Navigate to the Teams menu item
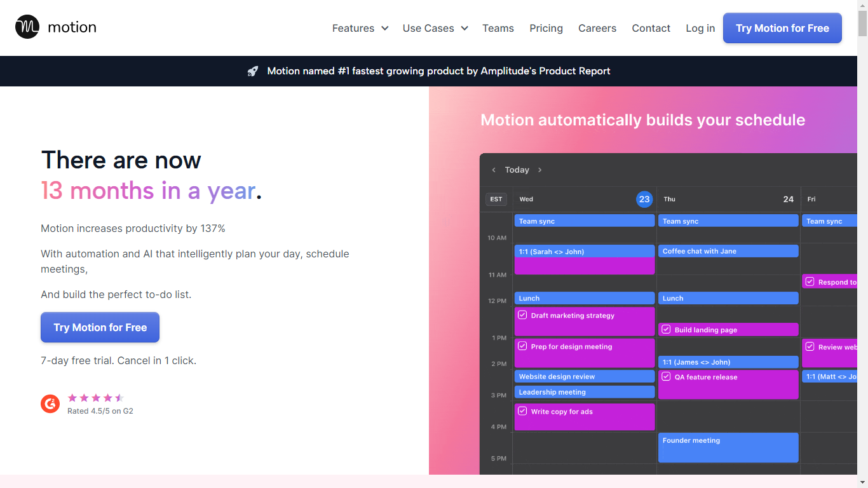This screenshot has height=488, width=868. pyautogui.click(x=498, y=29)
